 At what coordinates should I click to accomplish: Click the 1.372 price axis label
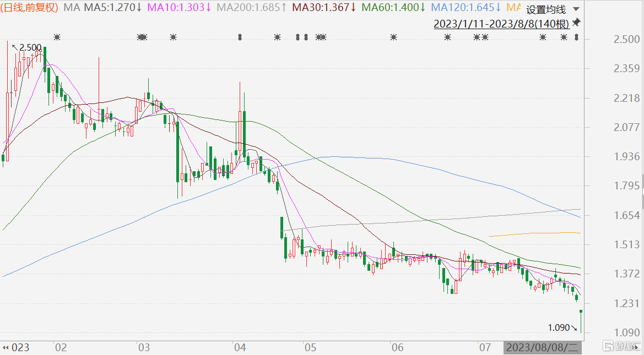[627, 274]
